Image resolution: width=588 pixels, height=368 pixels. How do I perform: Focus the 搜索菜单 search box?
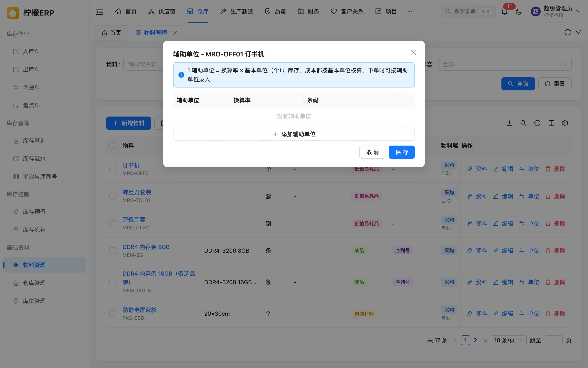click(x=468, y=11)
